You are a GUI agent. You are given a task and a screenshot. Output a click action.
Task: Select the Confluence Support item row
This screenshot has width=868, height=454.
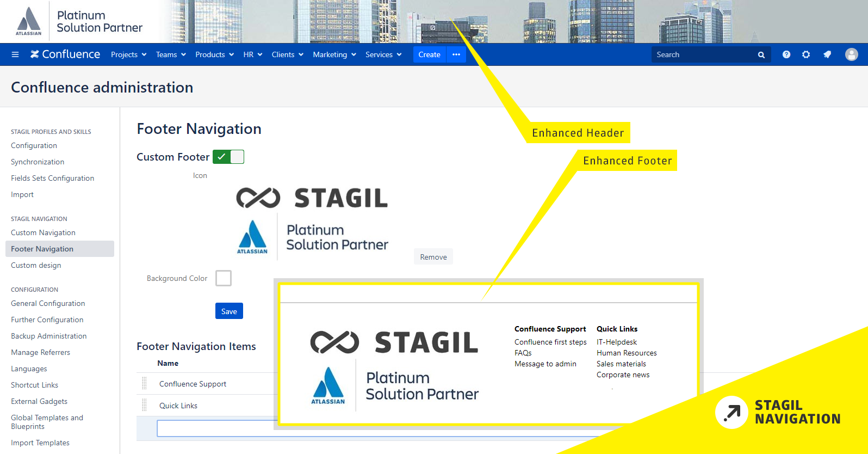[207, 384]
